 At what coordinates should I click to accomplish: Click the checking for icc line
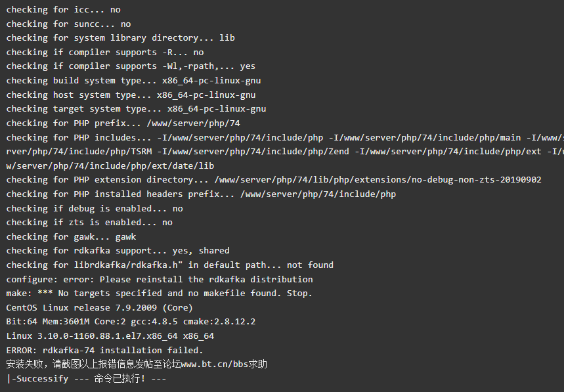[x=63, y=10]
